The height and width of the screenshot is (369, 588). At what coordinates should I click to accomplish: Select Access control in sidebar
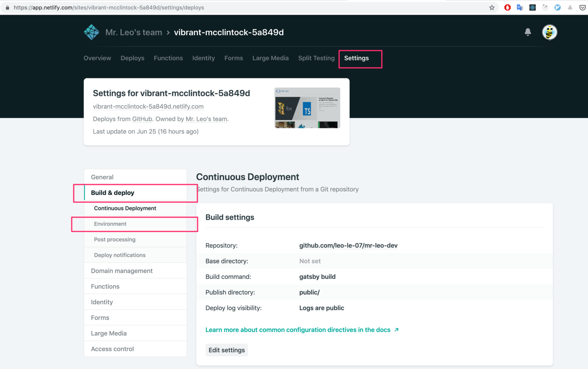click(x=135, y=349)
